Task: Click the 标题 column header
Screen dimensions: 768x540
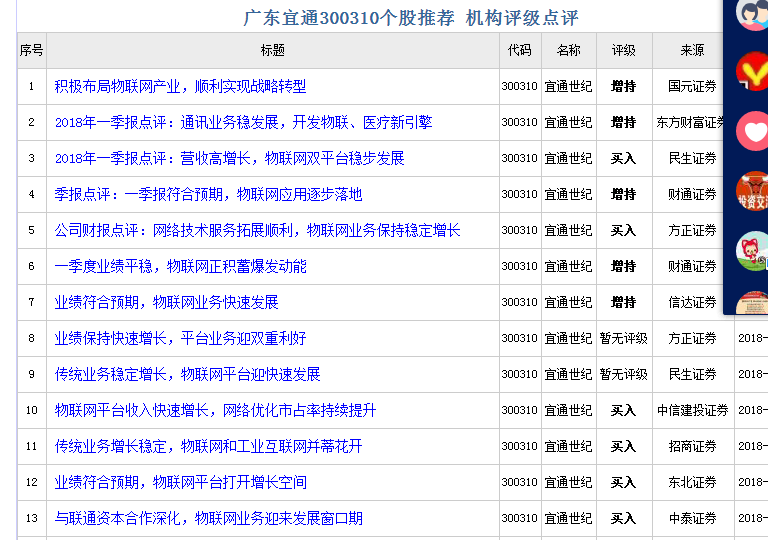Action: (x=272, y=51)
